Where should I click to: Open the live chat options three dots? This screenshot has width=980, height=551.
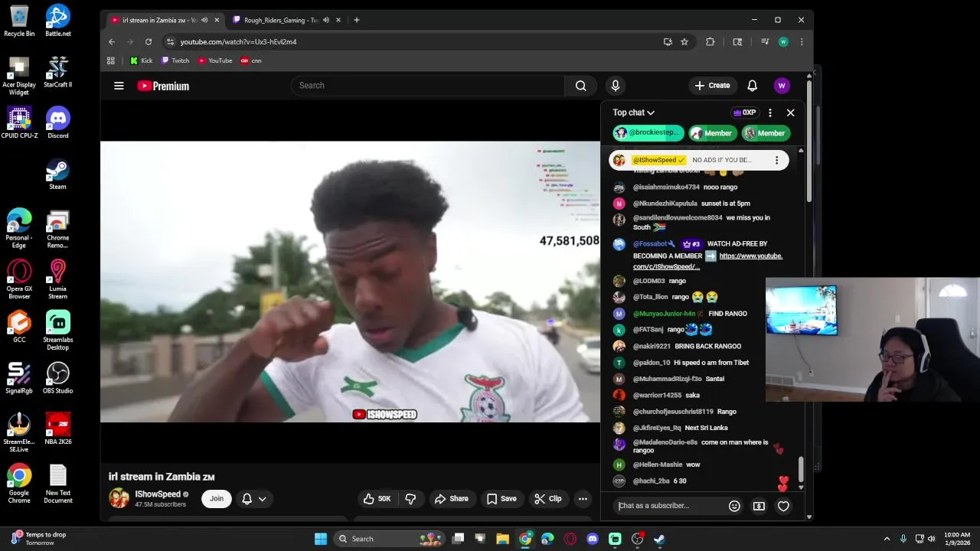coord(770,112)
